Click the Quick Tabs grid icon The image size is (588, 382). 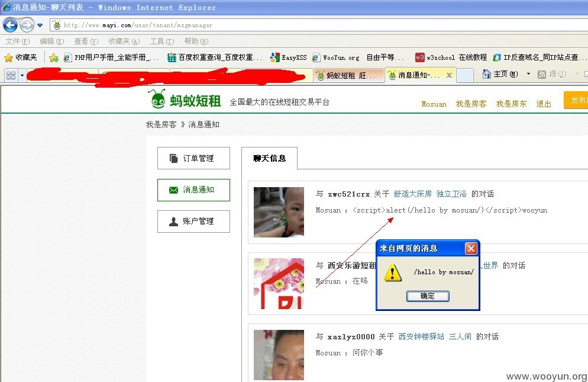11,75
